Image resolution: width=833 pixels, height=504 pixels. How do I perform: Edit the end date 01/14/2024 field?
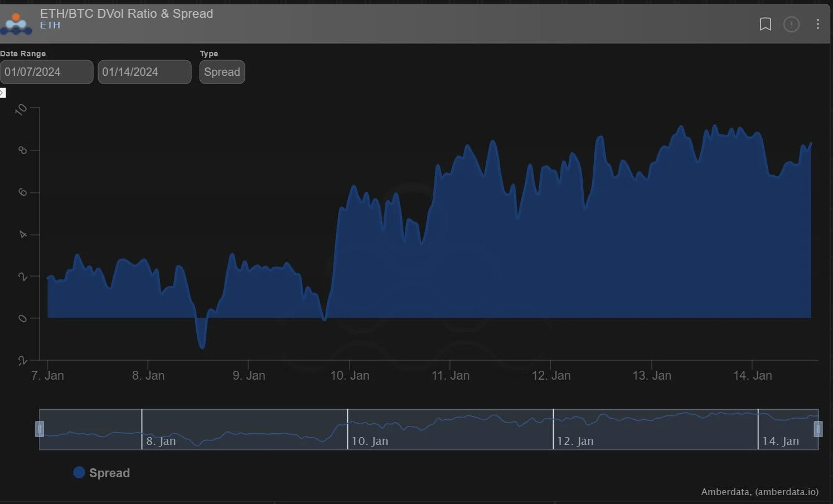pos(144,72)
